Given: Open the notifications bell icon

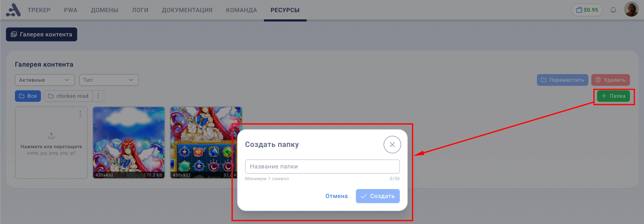Looking at the screenshot, I should click(x=613, y=10).
